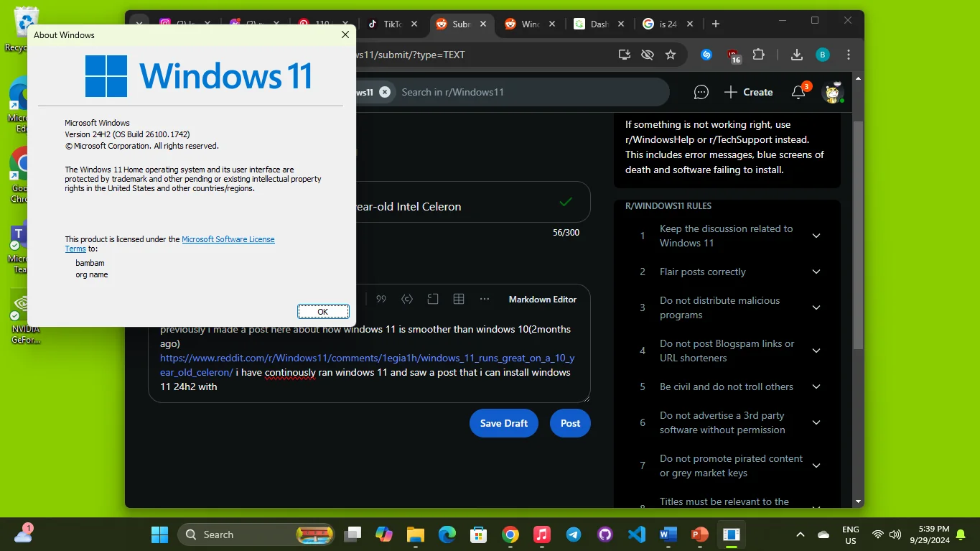Viewport: 980px width, 551px height.
Task: Bookmark this page with the star icon
Action: [671, 55]
